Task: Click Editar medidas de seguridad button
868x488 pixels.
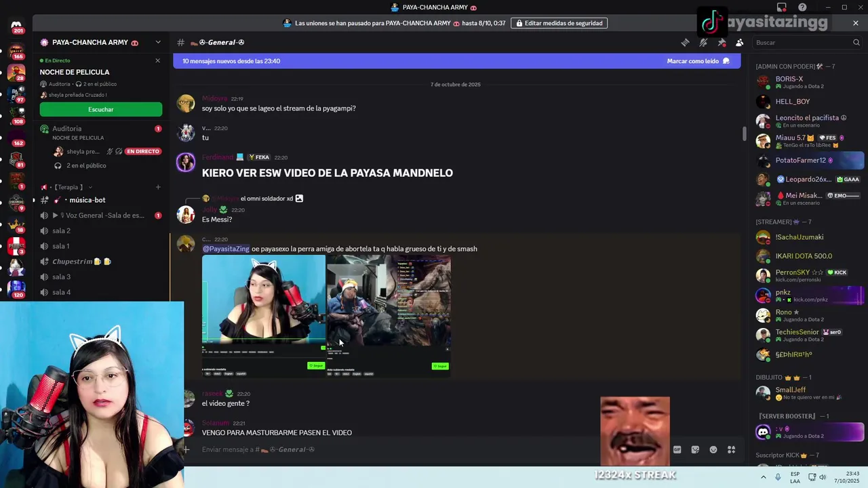Action: click(x=559, y=23)
